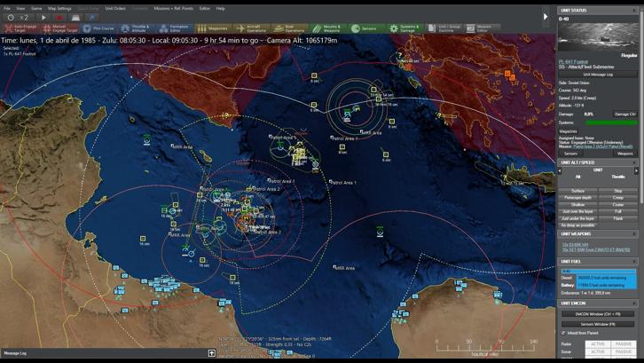Open the Game menu
Image resolution: width=644 pixels, height=363 pixels.
click(x=36, y=8)
